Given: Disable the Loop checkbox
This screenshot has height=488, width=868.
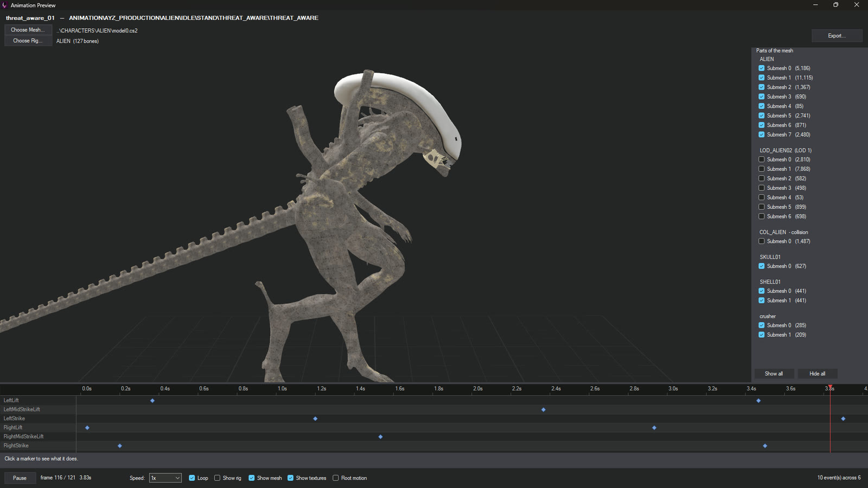Looking at the screenshot, I should pyautogui.click(x=192, y=478).
